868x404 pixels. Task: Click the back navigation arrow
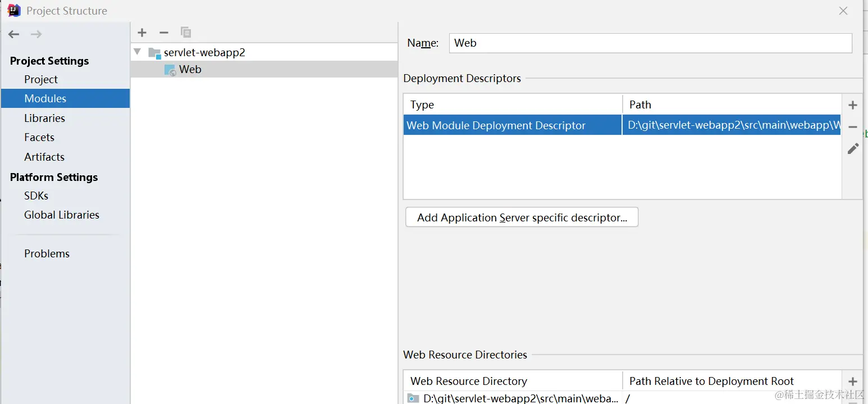pyautogui.click(x=14, y=34)
